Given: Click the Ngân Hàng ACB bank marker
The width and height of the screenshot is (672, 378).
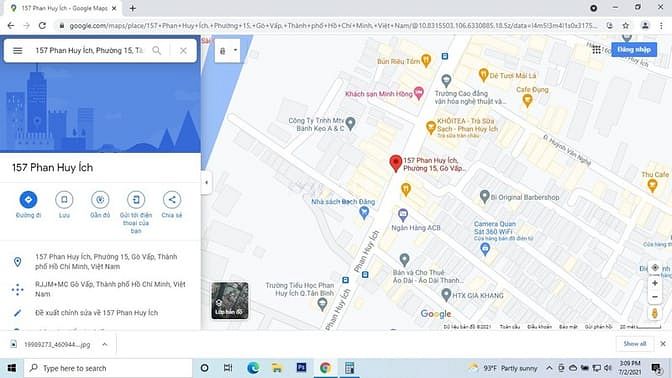Looking at the screenshot, I should tap(402, 214).
